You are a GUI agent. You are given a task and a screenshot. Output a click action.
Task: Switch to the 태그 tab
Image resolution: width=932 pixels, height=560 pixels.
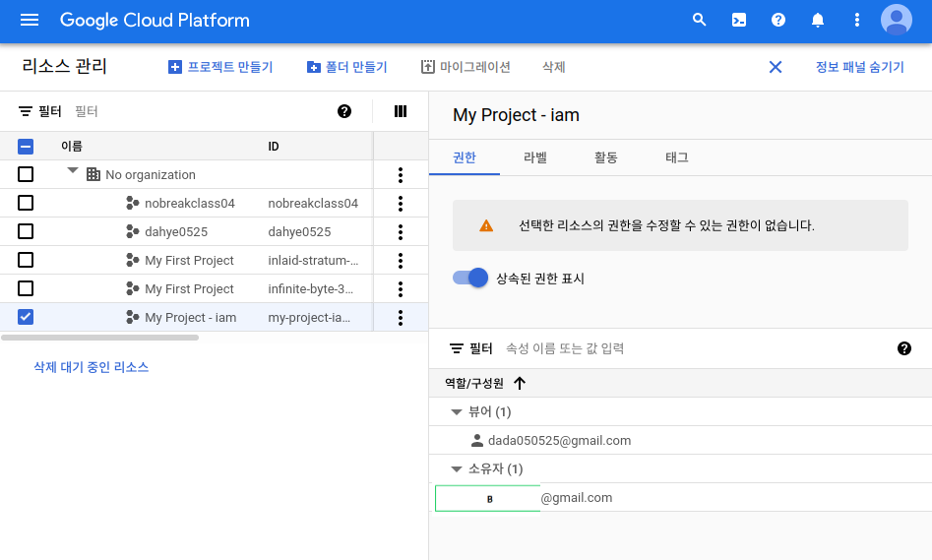676,157
